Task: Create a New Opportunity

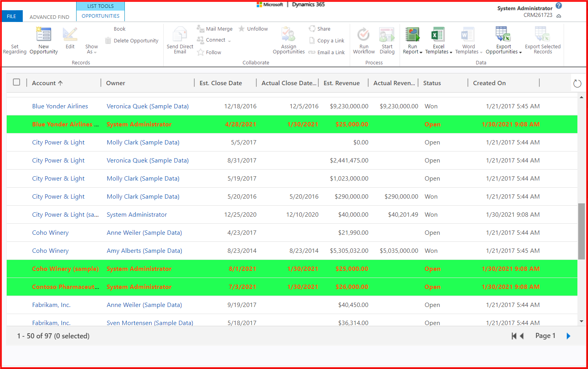Action: (44, 40)
